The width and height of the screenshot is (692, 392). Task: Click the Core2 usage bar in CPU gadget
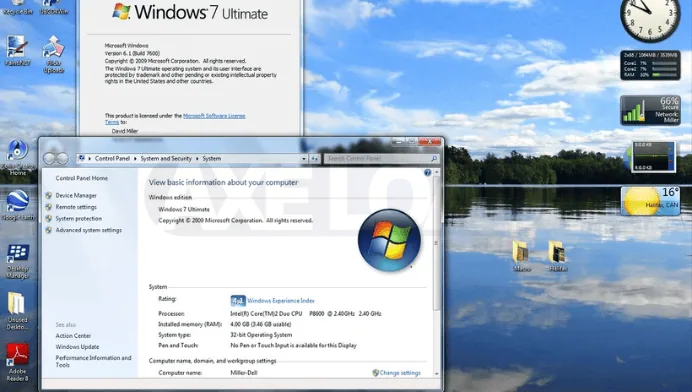664,69
